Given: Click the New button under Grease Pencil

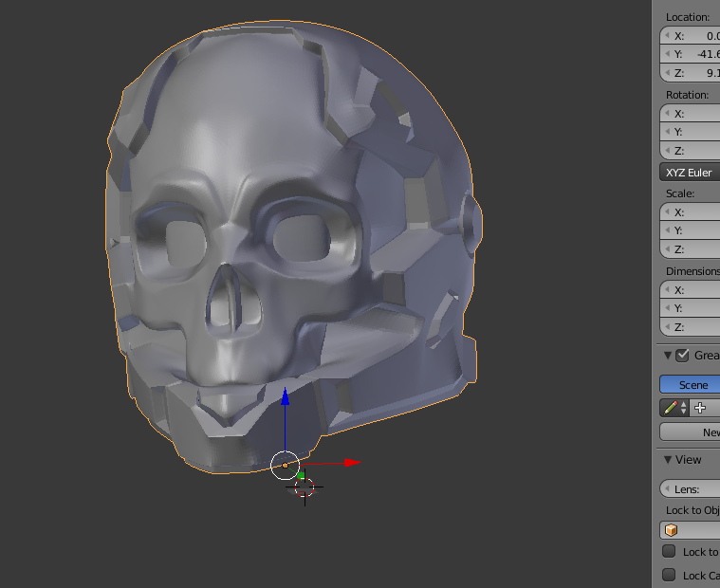Looking at the screenshot, I should pyautogui.click(x=690, y=432).
